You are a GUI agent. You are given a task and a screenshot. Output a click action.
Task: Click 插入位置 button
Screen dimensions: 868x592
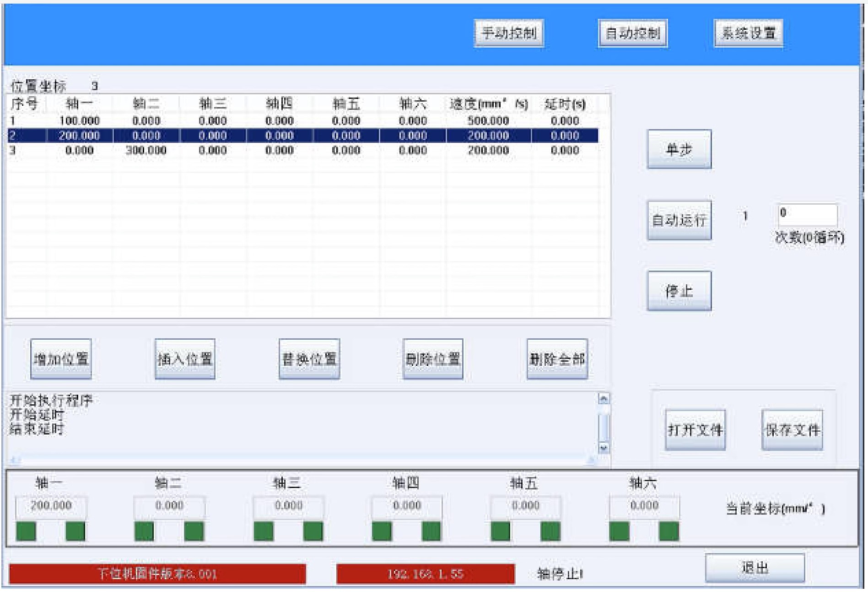[x=185, y=359]
